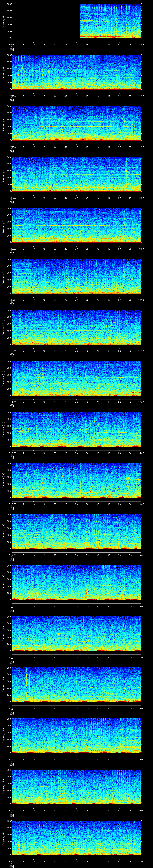Screen dimensions: 153x868
Task: Click the 2015 year label under 7:04:00
Action: point(12,50)
